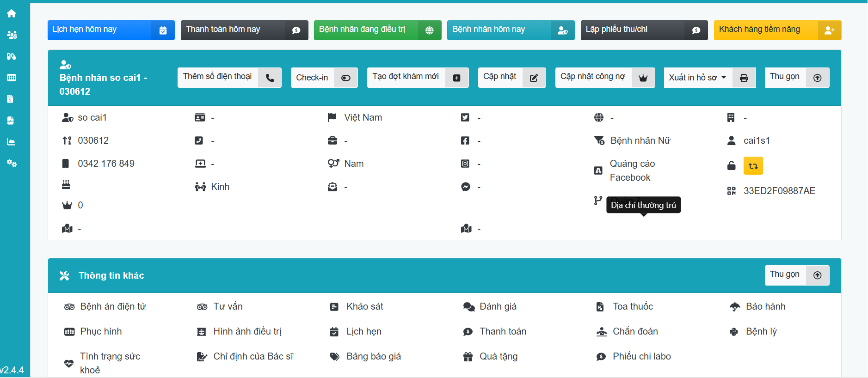Click the crown icon on Cập nhật công nợ

point(643,78)
